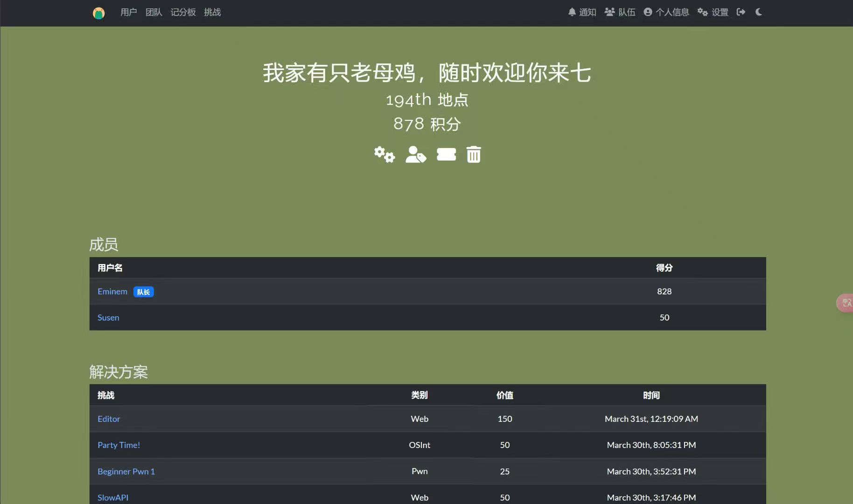Toggle dark mode with the moon icon
The image size is (853, 504).
pyautogui.click(x=758, y=12)
